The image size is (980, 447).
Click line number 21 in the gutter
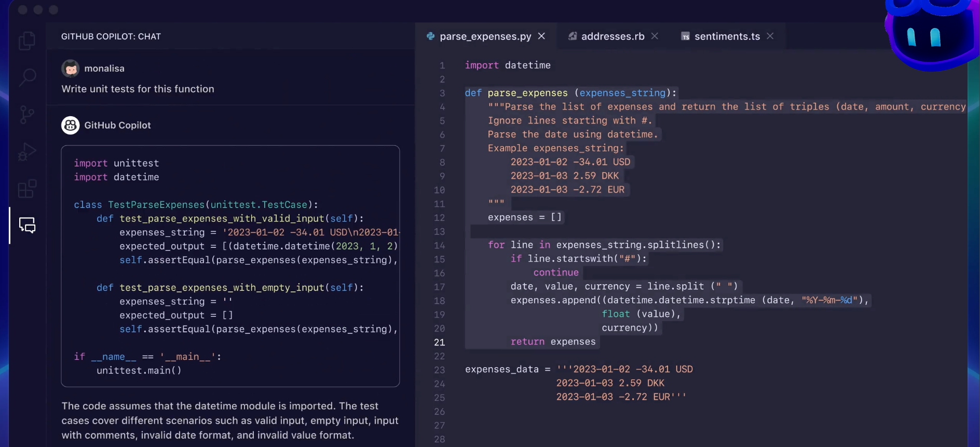click(439, 342)
